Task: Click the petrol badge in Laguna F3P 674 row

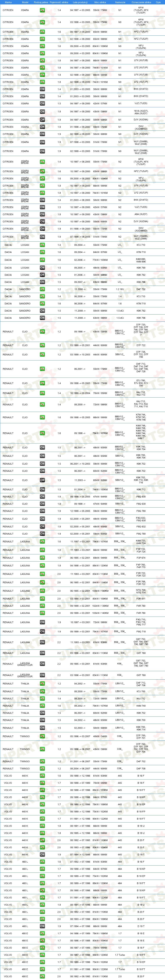Action: (42, 558)
